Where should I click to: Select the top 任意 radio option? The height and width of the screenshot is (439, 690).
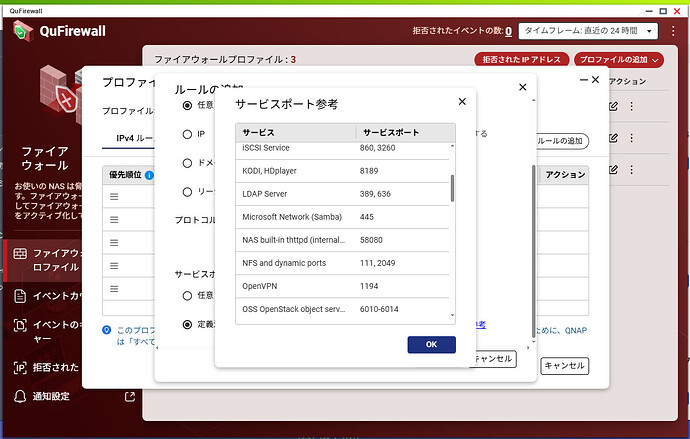[187, 105]
